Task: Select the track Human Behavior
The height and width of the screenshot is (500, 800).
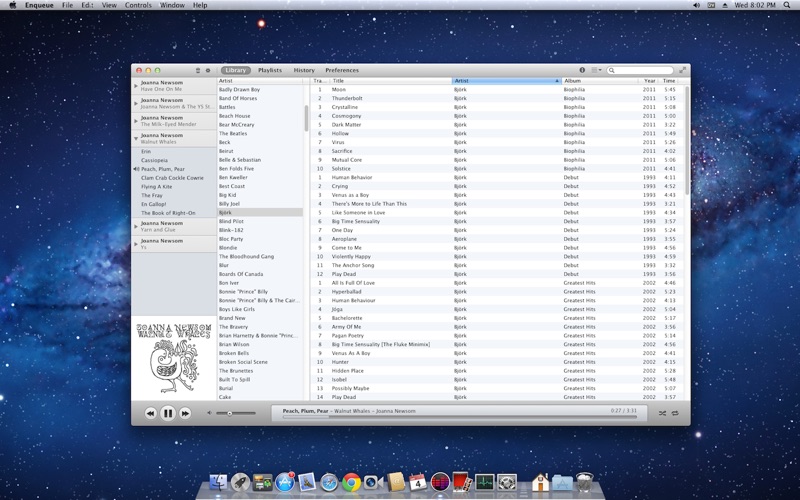Action: pos(497,178)
